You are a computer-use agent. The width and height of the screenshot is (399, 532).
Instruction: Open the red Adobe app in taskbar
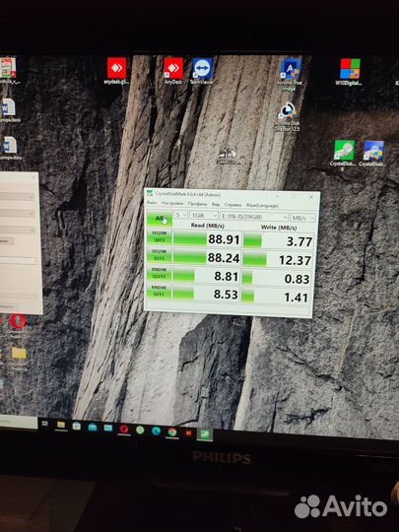click(188, 432)
